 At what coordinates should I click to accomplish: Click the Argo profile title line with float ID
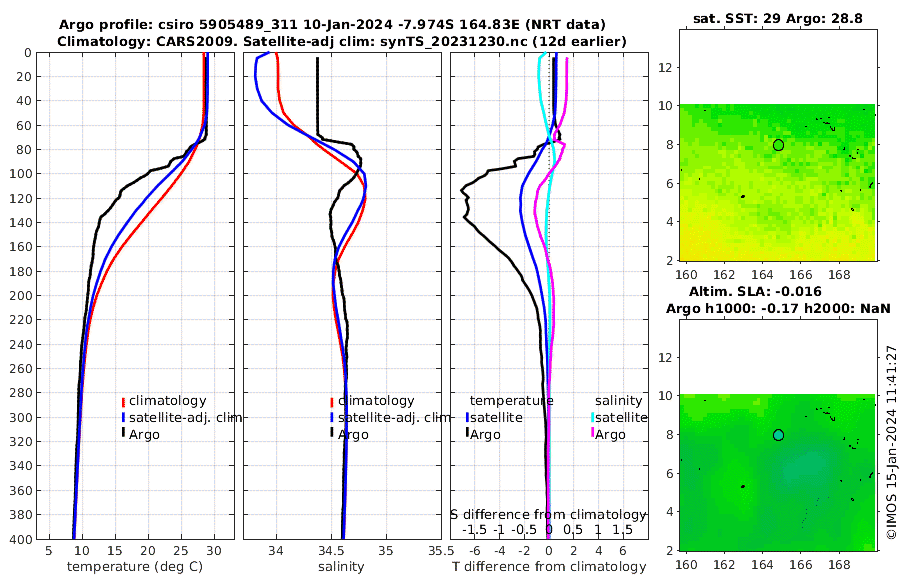tap(332, 25)
